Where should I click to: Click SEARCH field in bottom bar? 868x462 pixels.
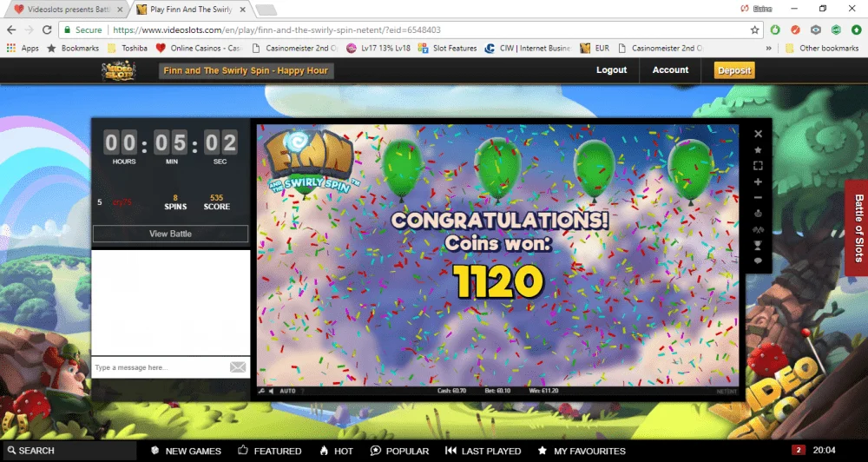69,451
